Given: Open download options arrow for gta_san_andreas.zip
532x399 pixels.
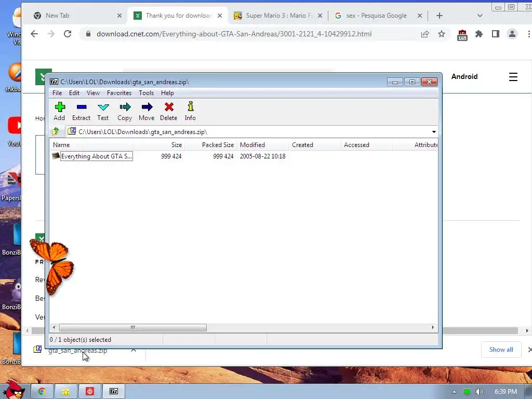Looking at the screenshot, I should click(x=134, y=350).
